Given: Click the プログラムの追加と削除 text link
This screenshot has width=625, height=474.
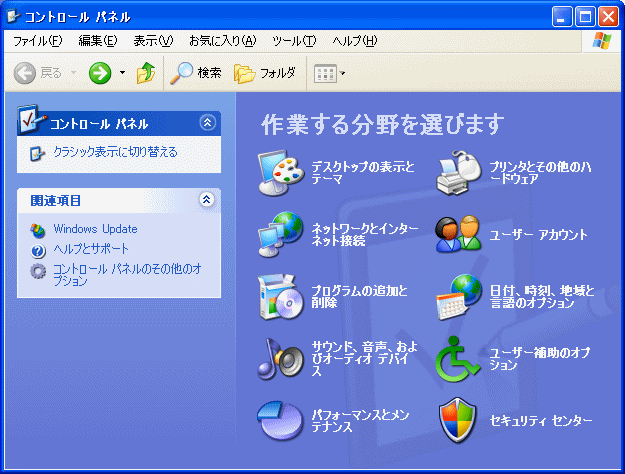Looking at the screenshot, I should coord(359,297).
